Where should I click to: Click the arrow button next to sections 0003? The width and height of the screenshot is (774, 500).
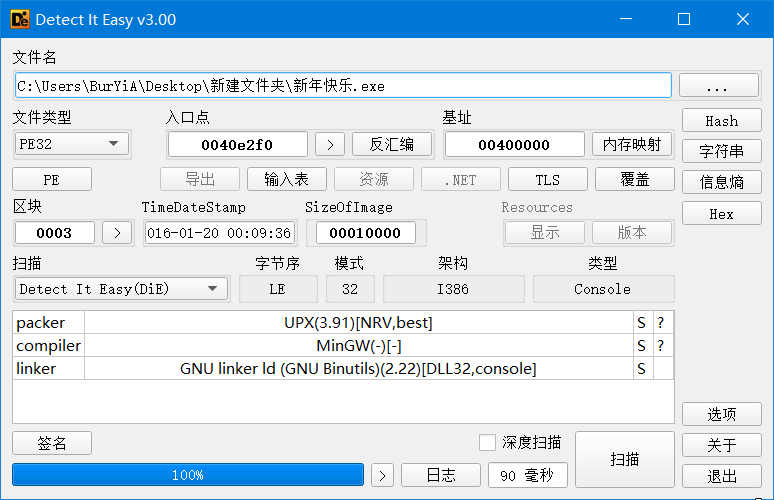tap(117, 232)
